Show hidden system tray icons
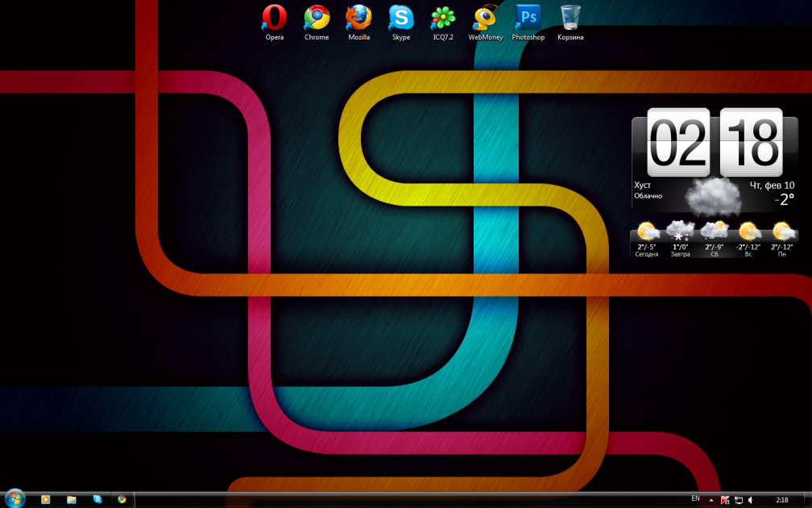 coord(711,500)
